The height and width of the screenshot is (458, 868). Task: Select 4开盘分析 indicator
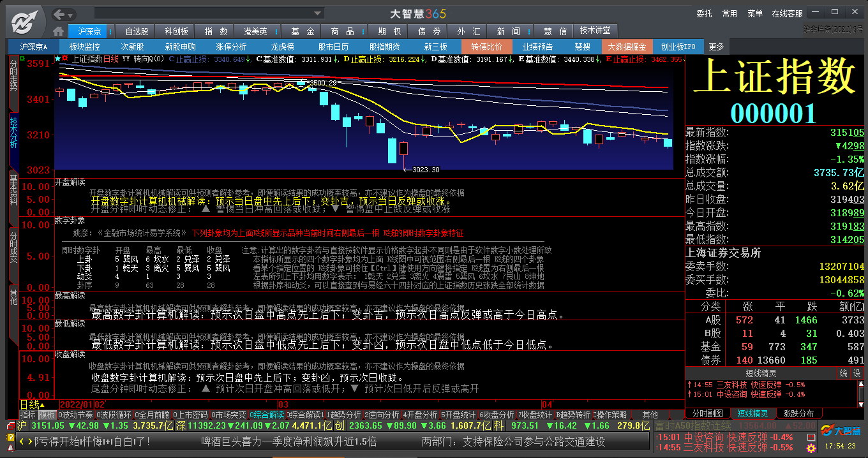[x=421, y=415]
